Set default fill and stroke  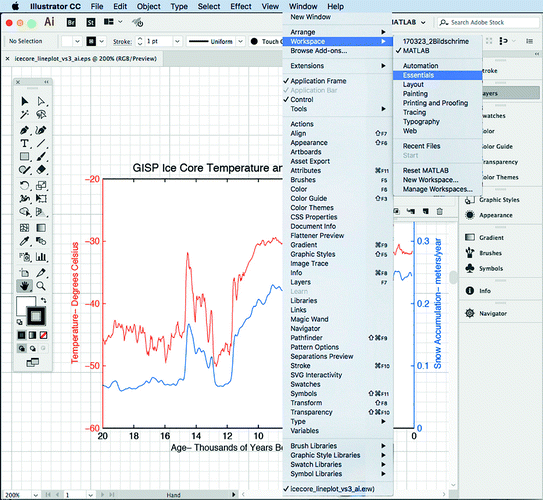(x=20, y=322)
